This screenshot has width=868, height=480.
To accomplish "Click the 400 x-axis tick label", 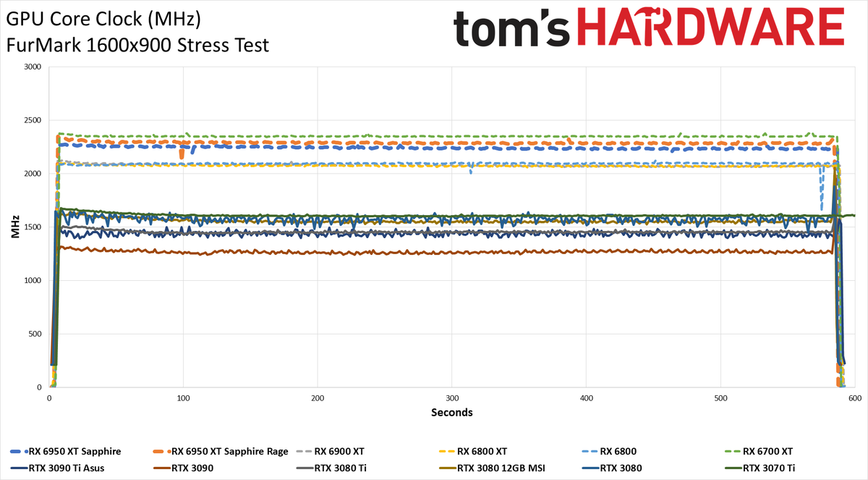I will (587, 398).
